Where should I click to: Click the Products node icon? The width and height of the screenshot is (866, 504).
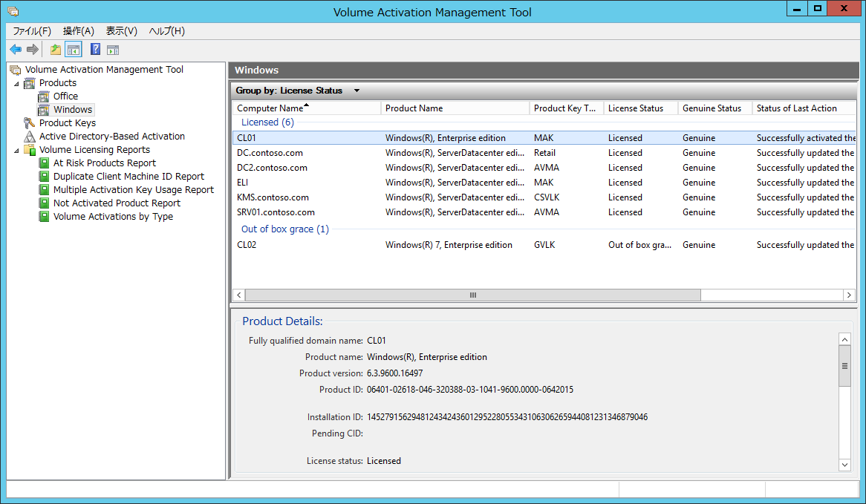[30, 83]
